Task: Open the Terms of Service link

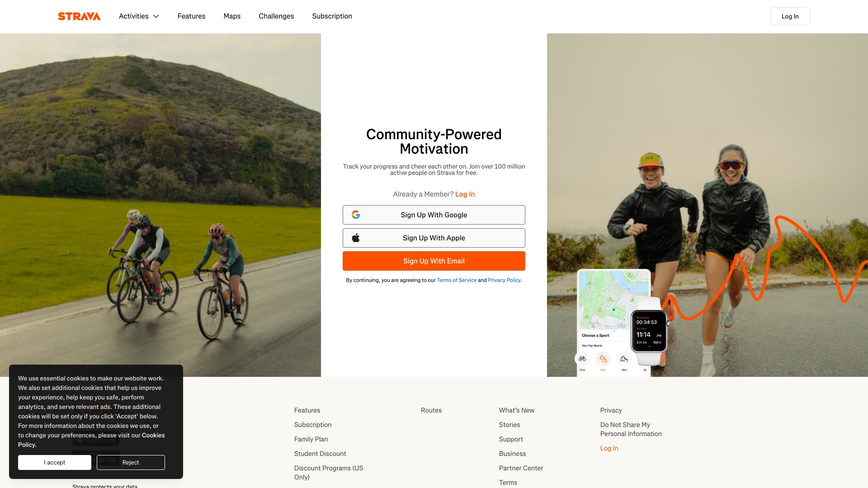Action: (x=457, y=280)
